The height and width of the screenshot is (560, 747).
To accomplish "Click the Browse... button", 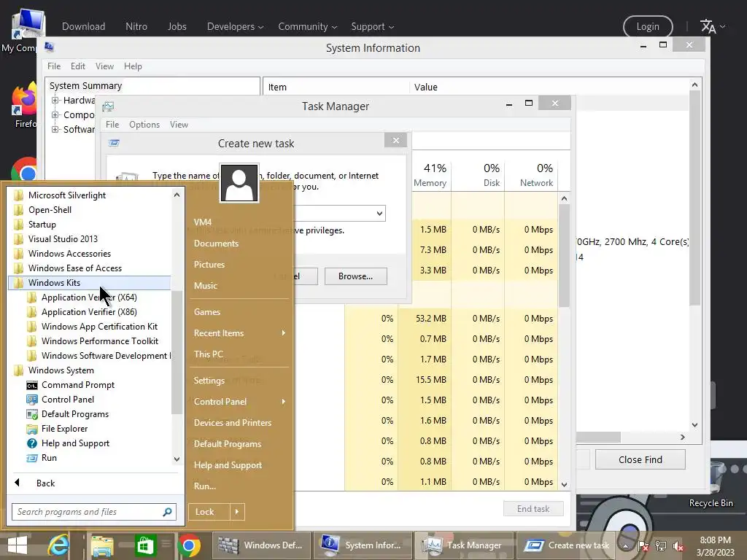I will tap(355, 276).
